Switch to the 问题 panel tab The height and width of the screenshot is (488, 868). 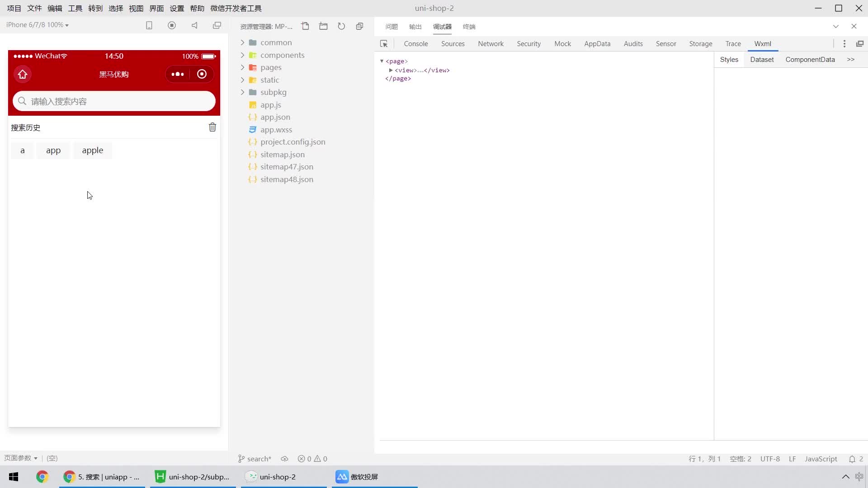pyautogui.click(x=392, y=27)
